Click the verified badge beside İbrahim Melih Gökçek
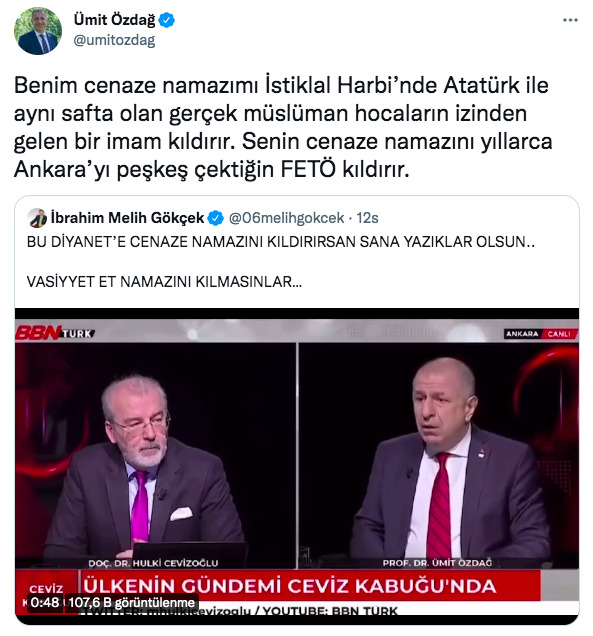 [x=215, y=218]
